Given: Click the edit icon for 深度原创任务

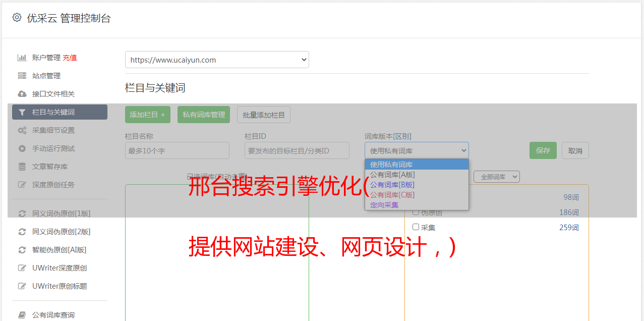Looking at the screenshot, I should tap(22, 185).
